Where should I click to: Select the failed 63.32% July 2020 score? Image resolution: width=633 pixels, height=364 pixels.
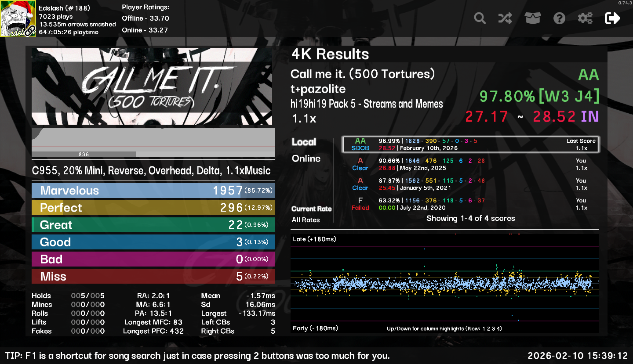pyautogui.click(x=470, y=204)
